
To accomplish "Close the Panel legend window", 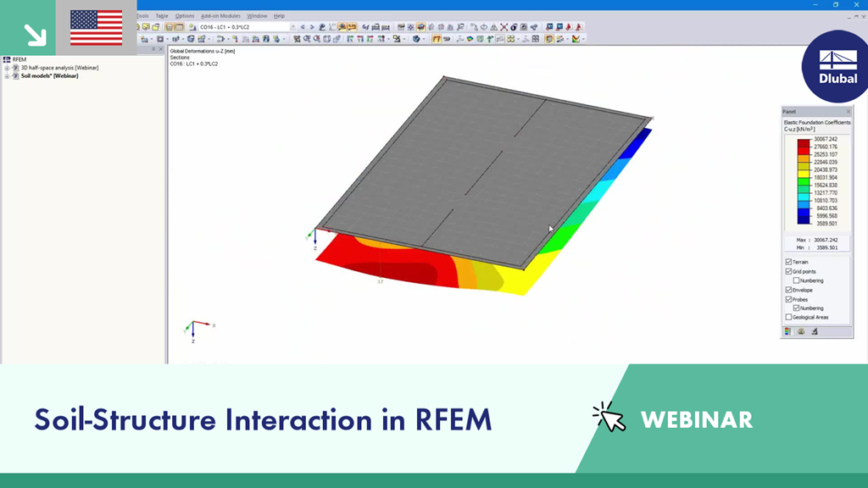I will pos(848,112).
